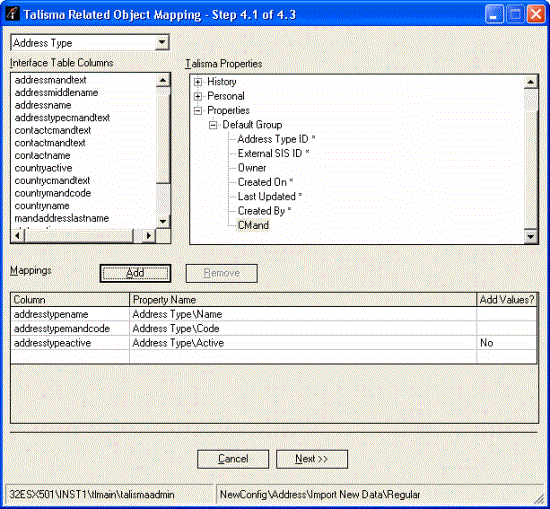Screen dimensions: 550x509
Task: Expand the Personal tree node
Action: (x=198, y=96)
